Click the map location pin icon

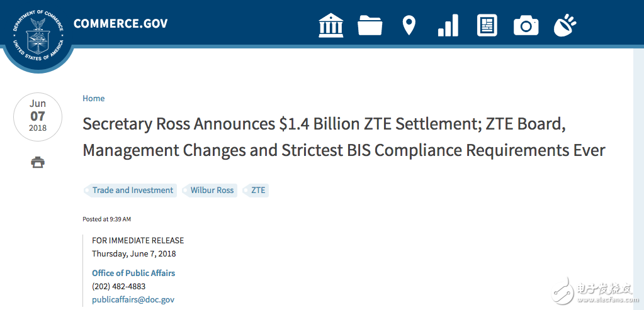pos(409,25)
